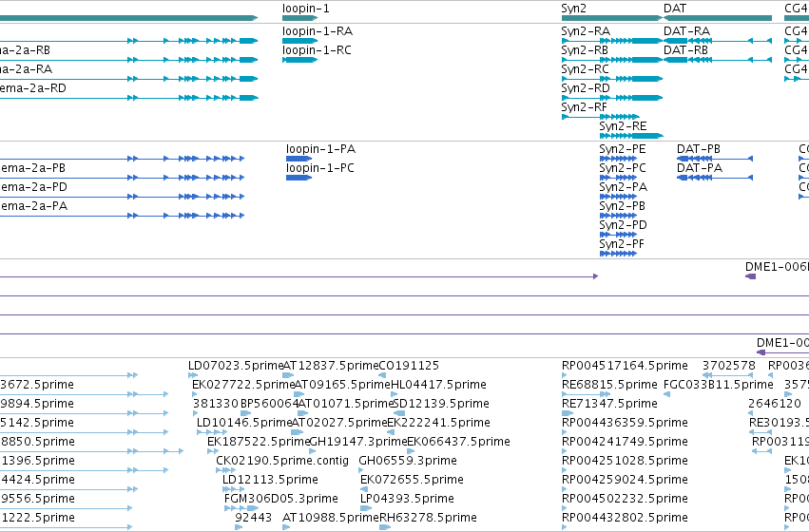
Task: Select EST LD10146.5prime
Action: (244, 423)
